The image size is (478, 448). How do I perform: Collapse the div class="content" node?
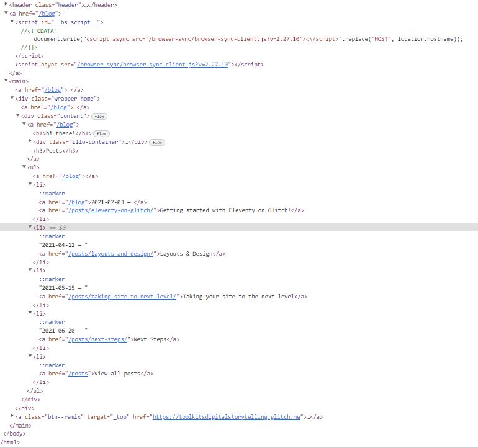18,115
